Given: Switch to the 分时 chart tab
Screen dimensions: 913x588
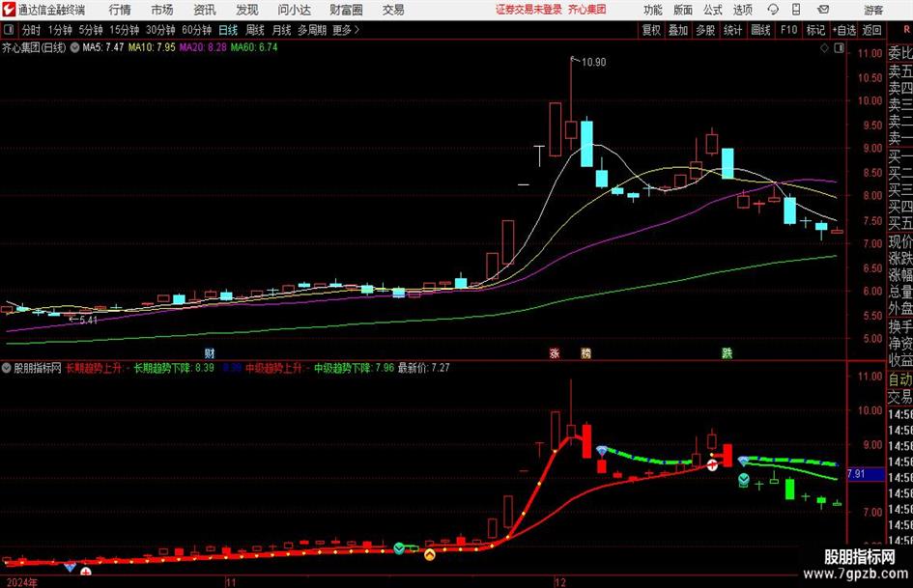Looking at the screenshot, I should (x=31, y=30).
